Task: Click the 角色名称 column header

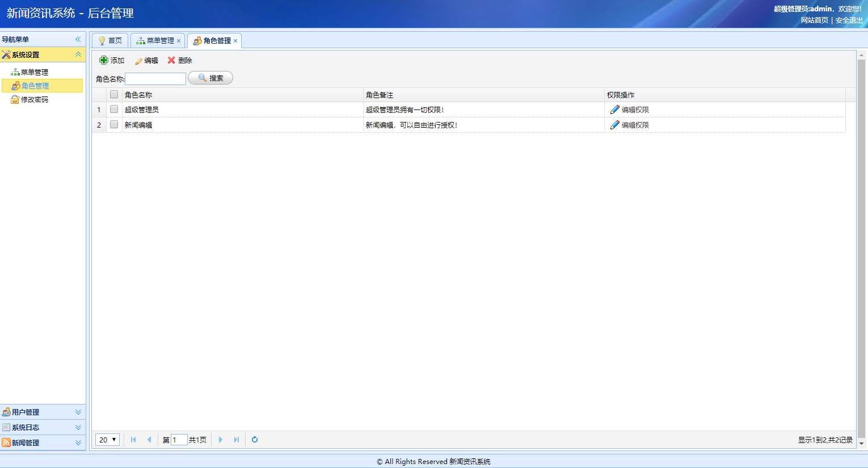Action: (242, 95)
